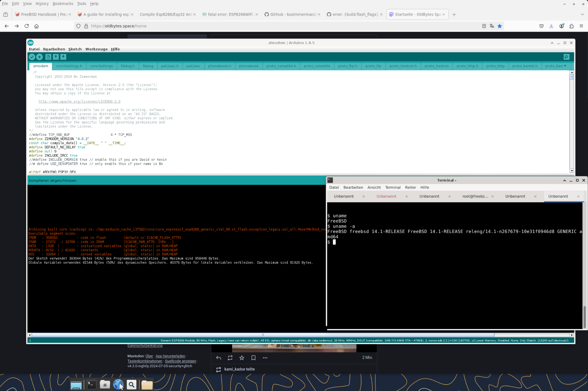Go back in Firefox

(7, 26)
